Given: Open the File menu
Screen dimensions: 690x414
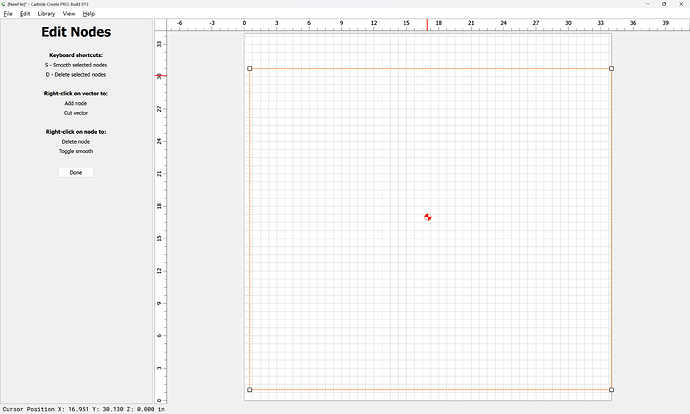Looking at the screenshot, I should click(x=8, y=14).
